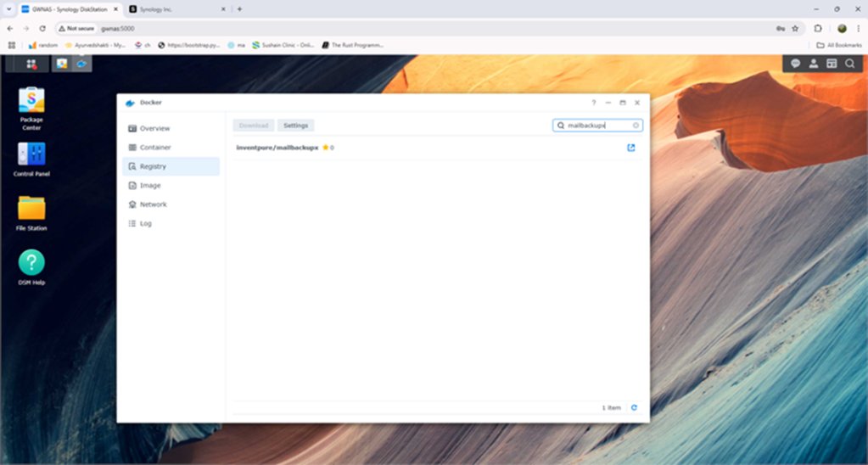Go to Docker Log section
Viewport: 868px width, 465px height.
click(171, 224)
